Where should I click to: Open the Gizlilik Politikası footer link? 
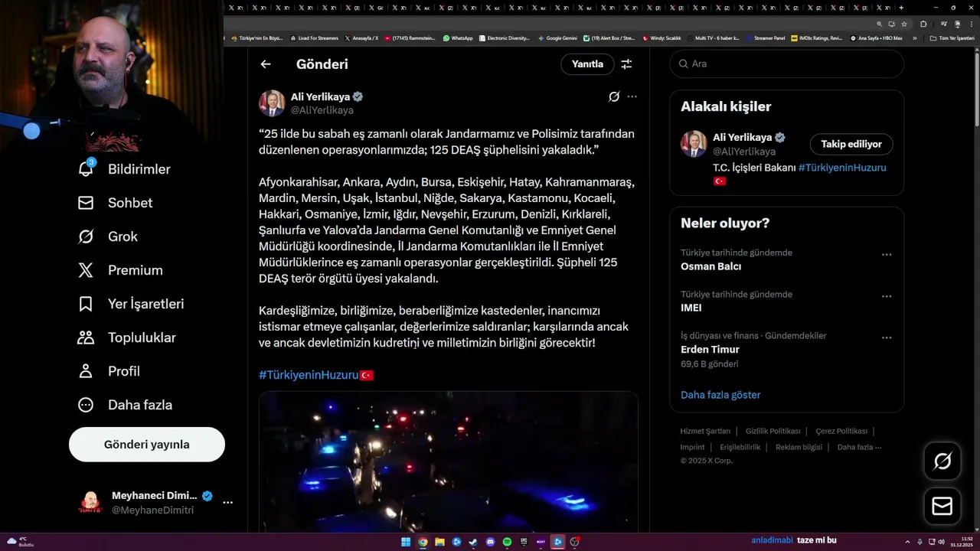773,431
